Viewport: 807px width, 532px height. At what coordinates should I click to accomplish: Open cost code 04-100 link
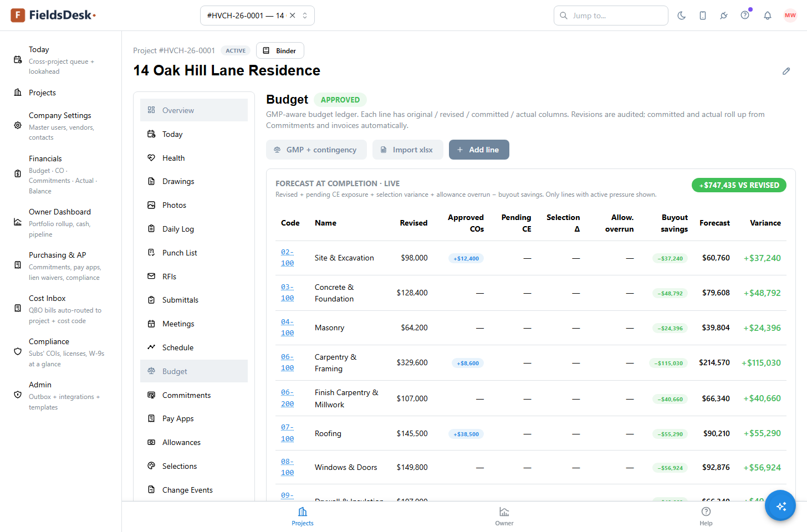[287, 328]
